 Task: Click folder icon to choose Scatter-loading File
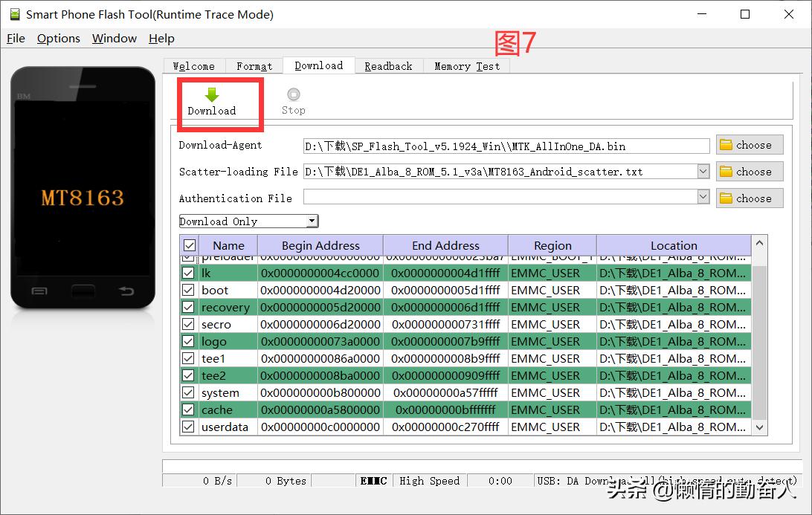click(x=726, y=172)
